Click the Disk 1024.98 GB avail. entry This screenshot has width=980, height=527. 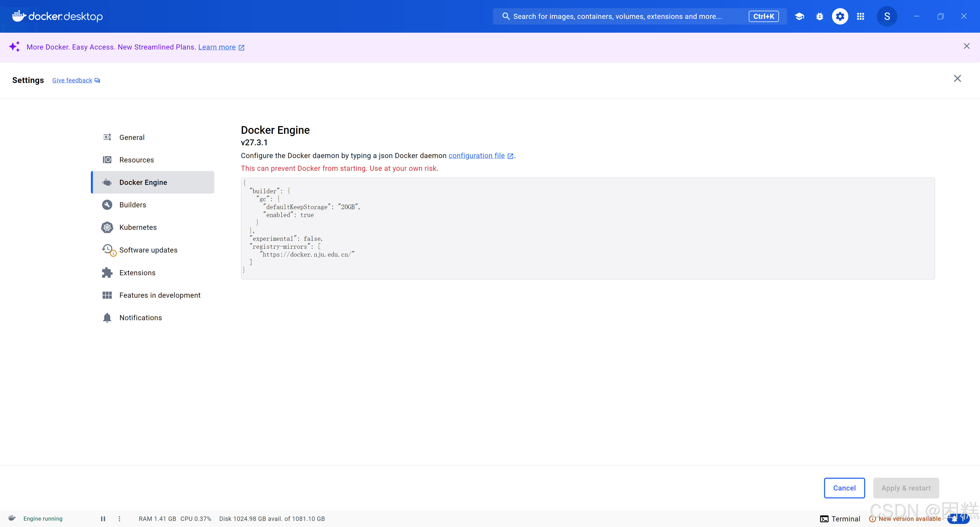272,519
